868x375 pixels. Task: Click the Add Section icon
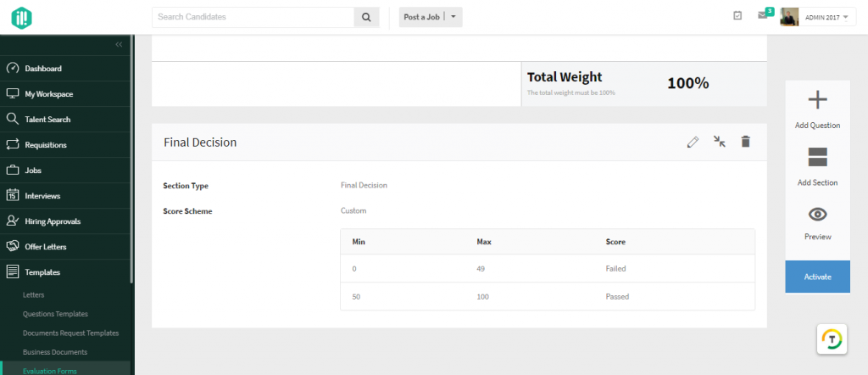click(818, 157)
